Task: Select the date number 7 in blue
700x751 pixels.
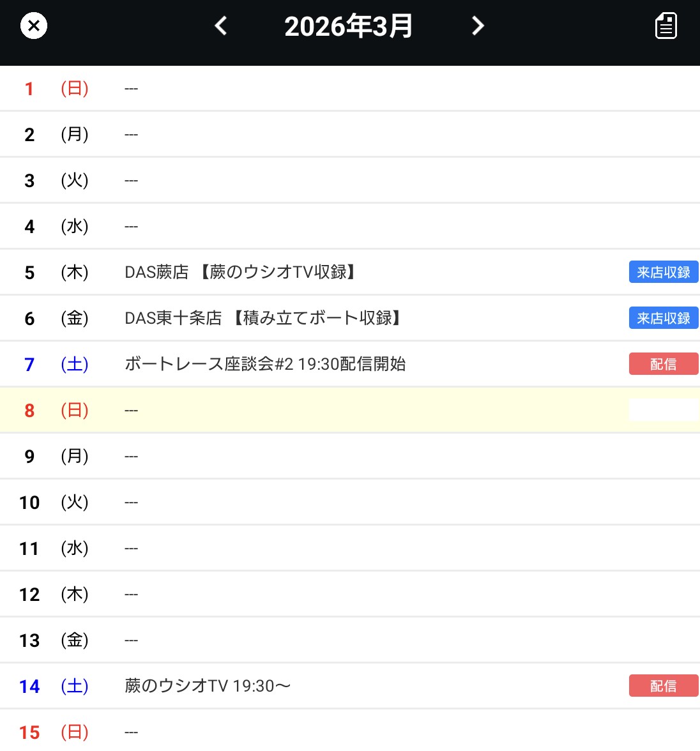Action: pos(29,364)
